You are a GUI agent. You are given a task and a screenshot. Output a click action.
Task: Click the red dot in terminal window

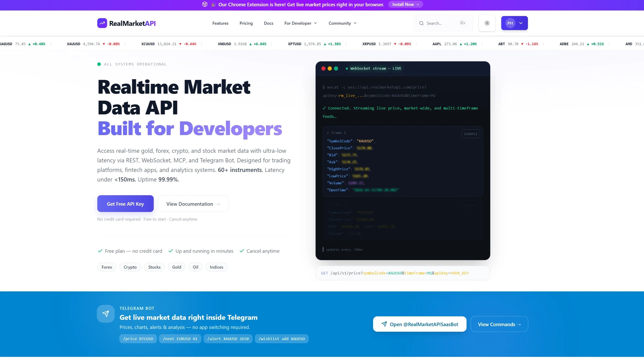(323, 68)
